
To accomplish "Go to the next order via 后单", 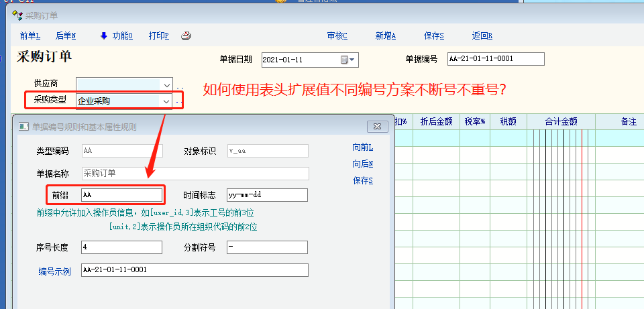I will pyautogui.click(x=65, y=36).
